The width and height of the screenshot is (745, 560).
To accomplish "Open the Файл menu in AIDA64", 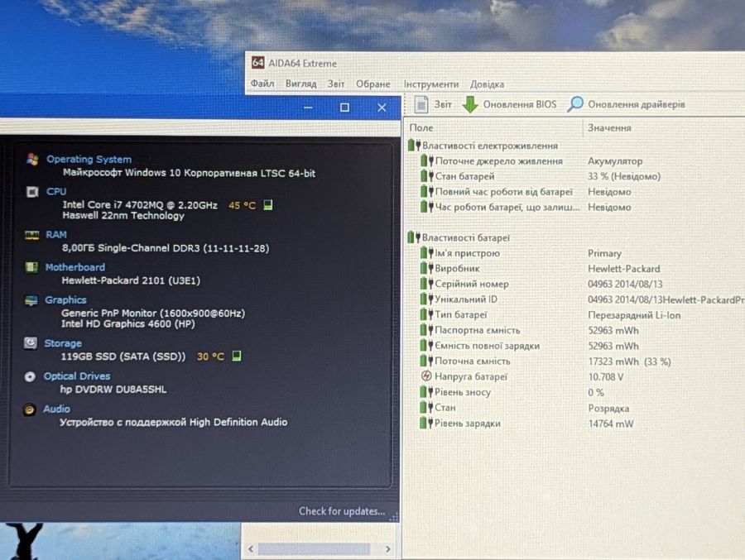I will pyautogui.click(x=262, y=84).
